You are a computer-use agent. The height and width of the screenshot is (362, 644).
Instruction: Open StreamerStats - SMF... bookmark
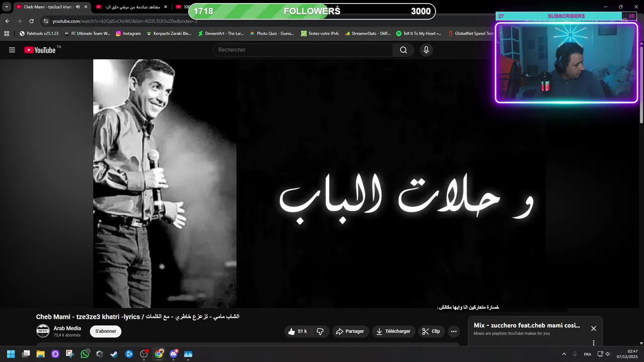coord(368,34)
